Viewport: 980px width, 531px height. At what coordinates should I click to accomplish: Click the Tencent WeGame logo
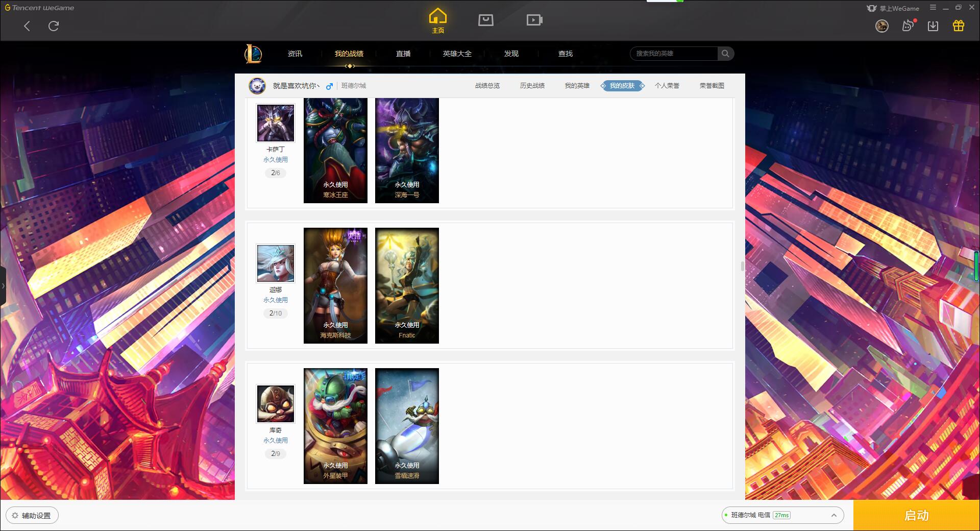point(39,8)
